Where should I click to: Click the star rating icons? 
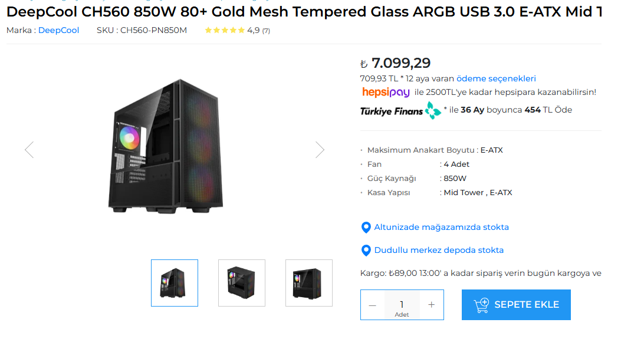224,30
